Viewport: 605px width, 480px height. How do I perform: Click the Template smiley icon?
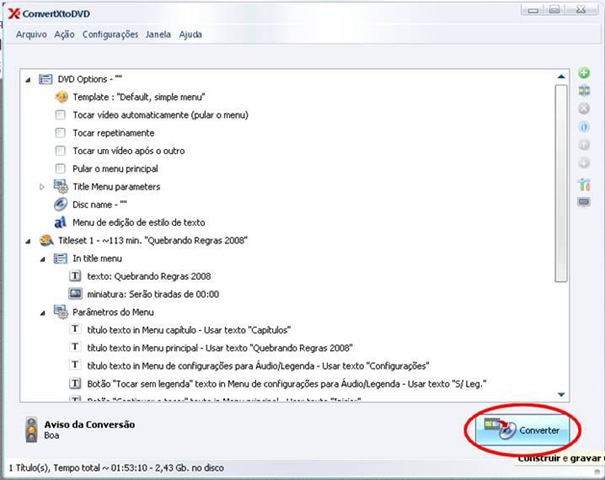tap(61, 97)
